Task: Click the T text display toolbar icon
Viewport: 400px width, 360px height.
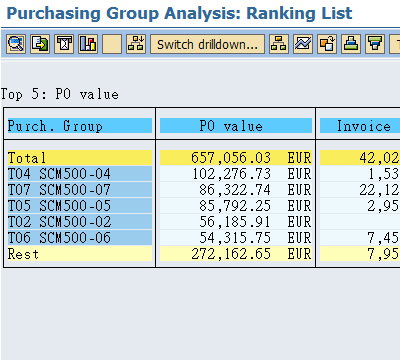Action: [x=64, y=44]
